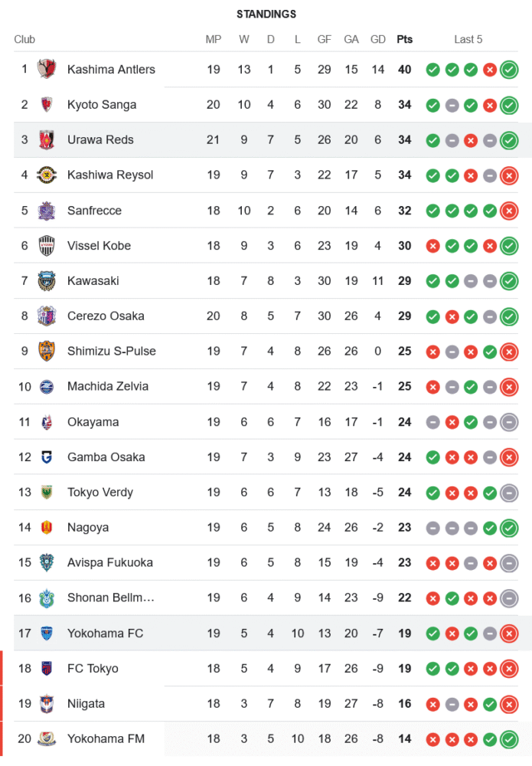Click the MP column header
The image size is (532, 766).
(214, 39)
